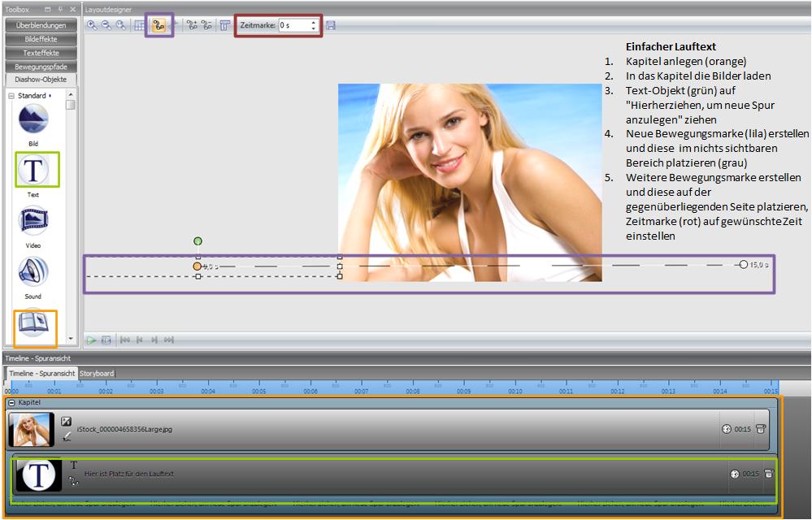This screenshot has height=520, width=812.
Task: Increase Zeitmarke value with up arrow
Action: pyautogui.click(x=314, y=22)
